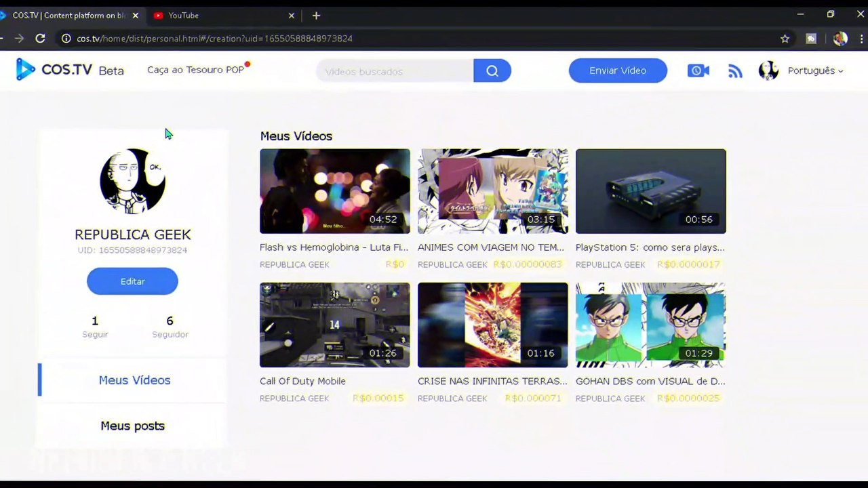Click the R$0.0000017 earnings value
Screen dimensions: 868x488
(x=688, y=264)
